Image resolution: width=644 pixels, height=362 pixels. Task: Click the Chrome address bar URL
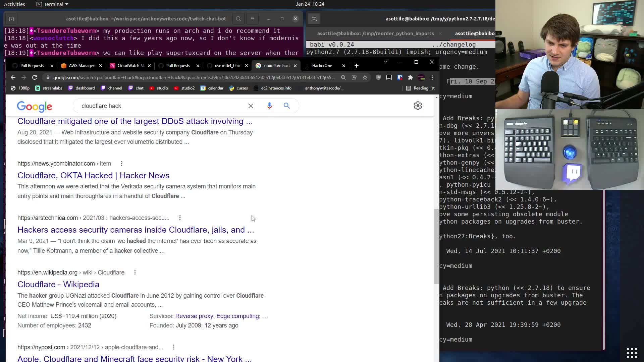[194, 77]
